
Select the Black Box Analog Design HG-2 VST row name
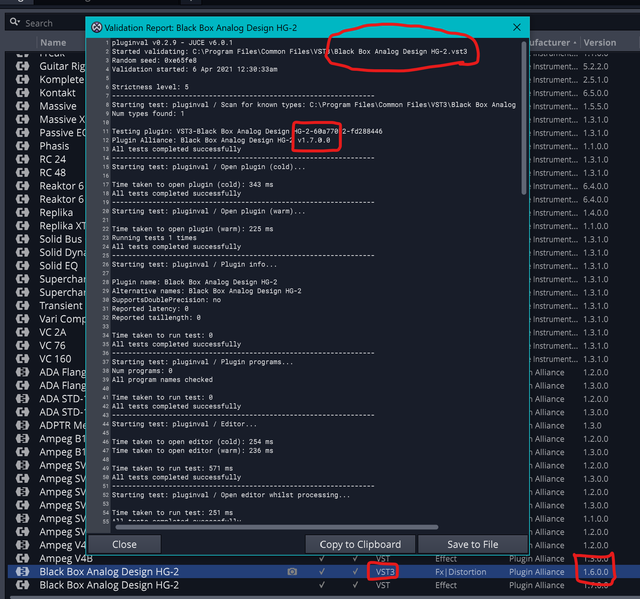click(109, 585)
